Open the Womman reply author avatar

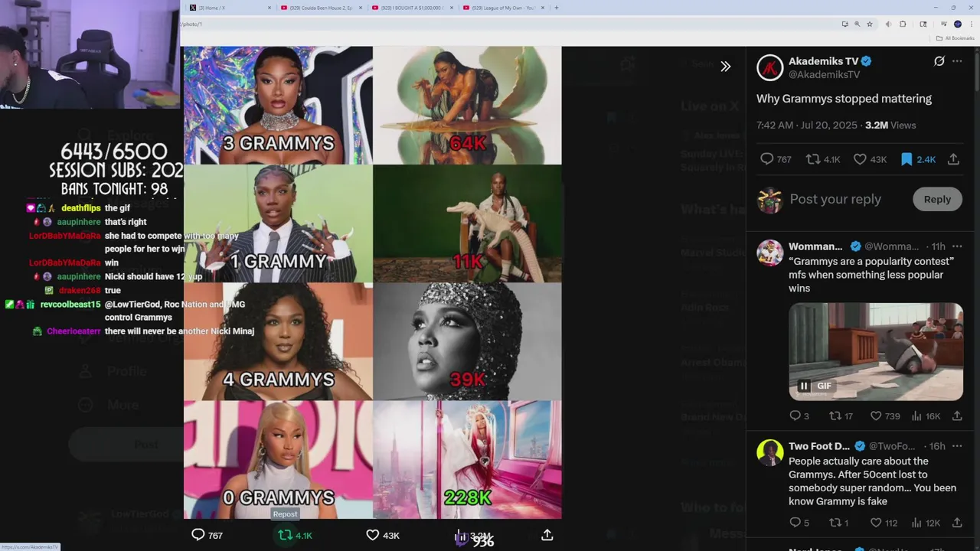pyautogui.click(x=769, y=252)
